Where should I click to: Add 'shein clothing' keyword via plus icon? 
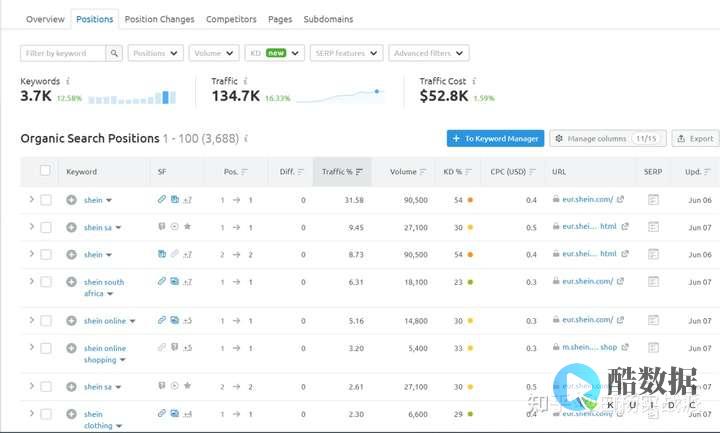71,414
